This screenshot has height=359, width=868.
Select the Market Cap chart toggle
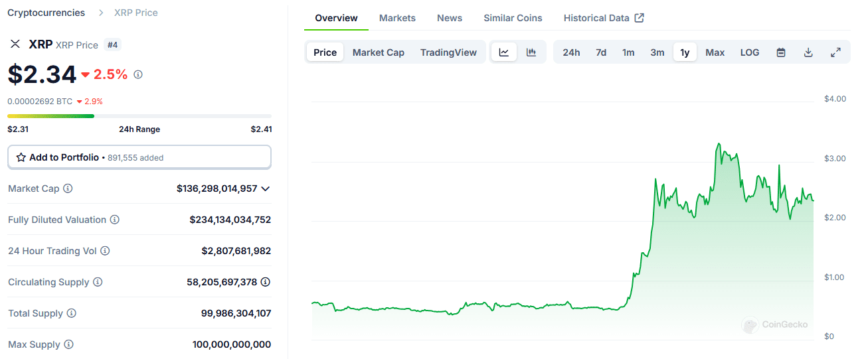pyautogui.click(x=379, y=52)
